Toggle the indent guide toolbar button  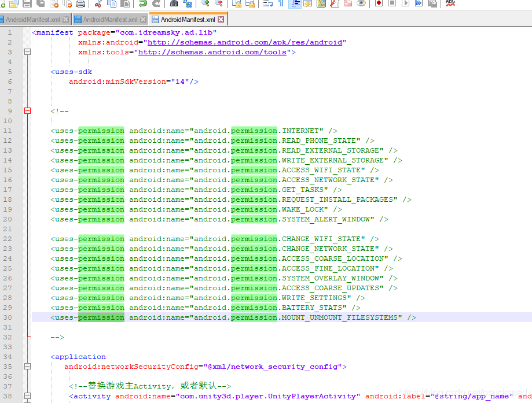[295, 3]
